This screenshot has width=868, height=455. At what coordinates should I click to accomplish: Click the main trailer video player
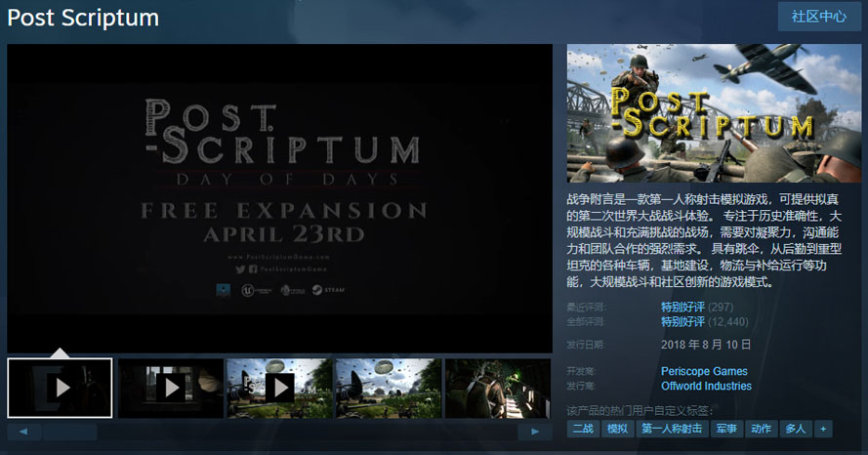point(279,198)
